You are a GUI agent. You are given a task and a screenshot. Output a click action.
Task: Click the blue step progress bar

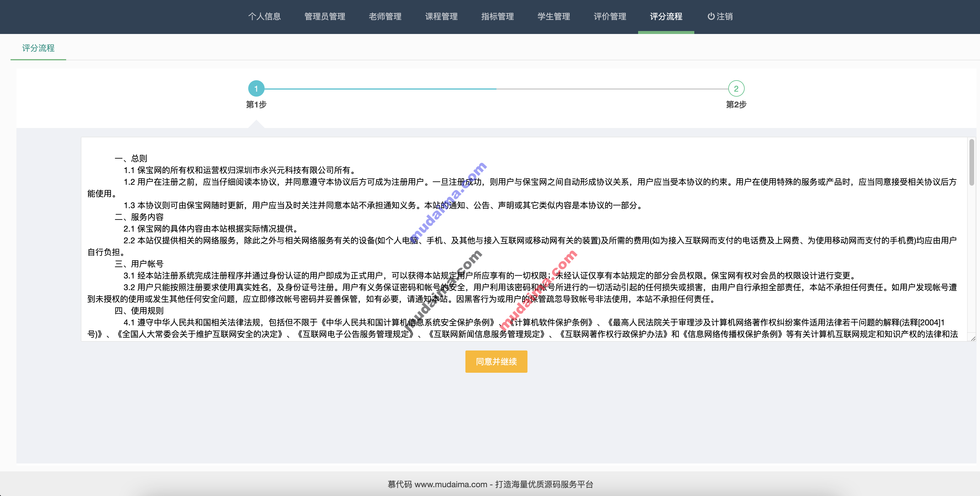[x=380, y=89]
